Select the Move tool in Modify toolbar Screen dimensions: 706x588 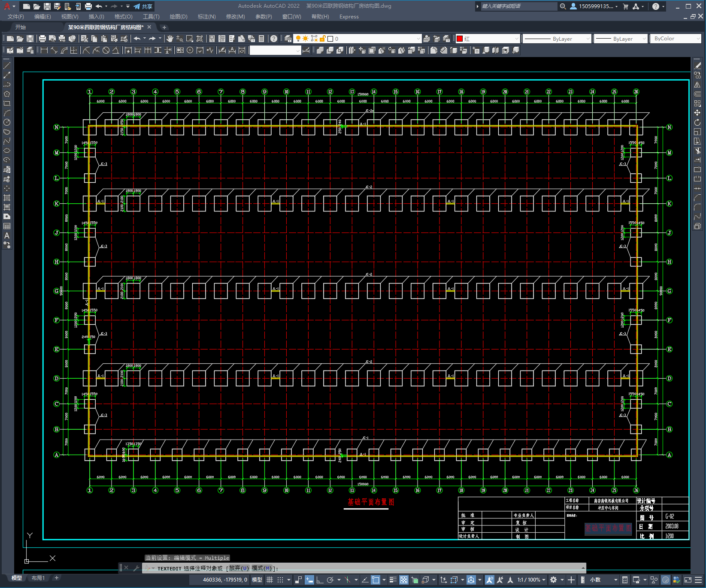pyautogui.click(x=697, y=113)
